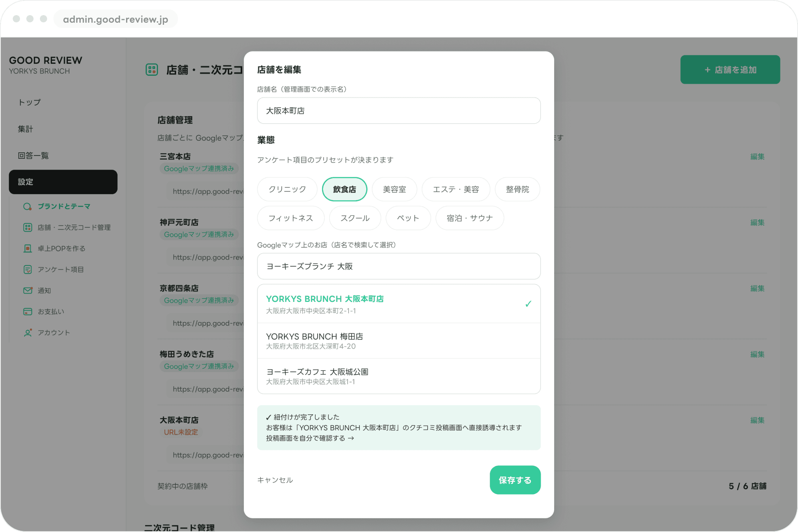Image resolution: width=798 pixels, height=532 pixels.
Task: Click the URL未設定 status badge
Action: [x=181, y=432]
